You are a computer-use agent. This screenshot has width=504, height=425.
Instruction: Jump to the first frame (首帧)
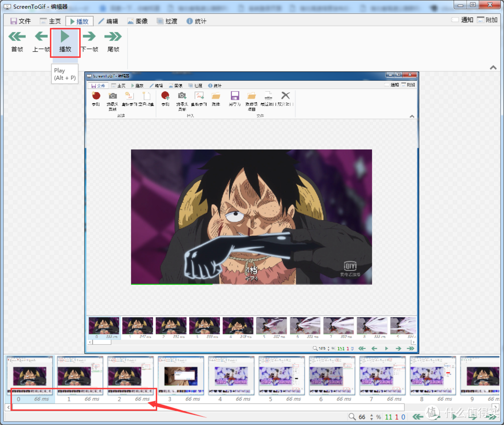pyautogui.click(x=17, y=41)
